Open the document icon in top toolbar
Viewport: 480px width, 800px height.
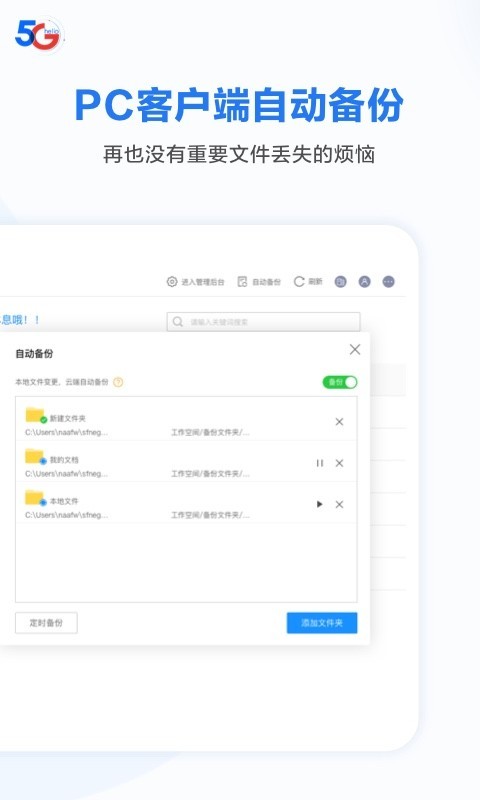click(x=340, y=282)
